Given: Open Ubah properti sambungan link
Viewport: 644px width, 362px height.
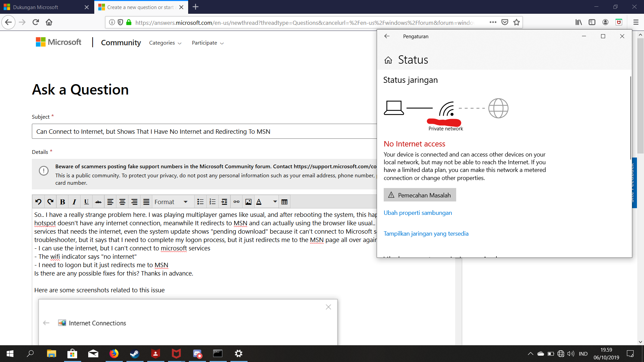Looking at the screenshot, I should click(418, 213).
